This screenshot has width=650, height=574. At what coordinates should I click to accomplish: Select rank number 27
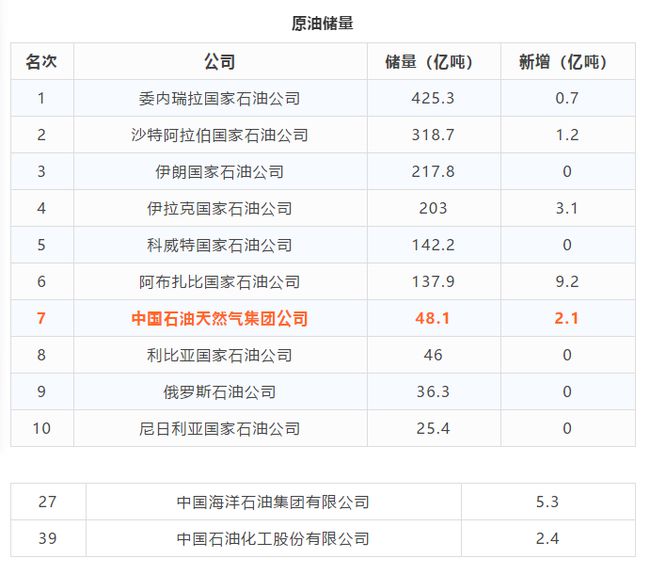(x=47, y=502)
